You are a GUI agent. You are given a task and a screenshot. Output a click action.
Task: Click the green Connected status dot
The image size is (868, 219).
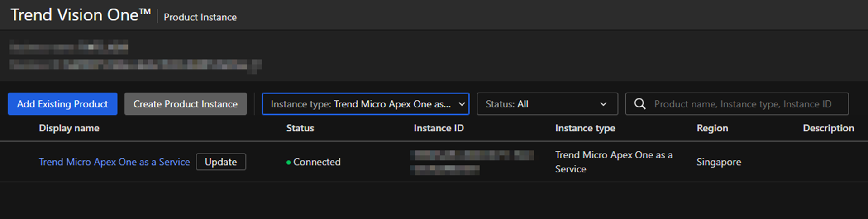(288, 163)
